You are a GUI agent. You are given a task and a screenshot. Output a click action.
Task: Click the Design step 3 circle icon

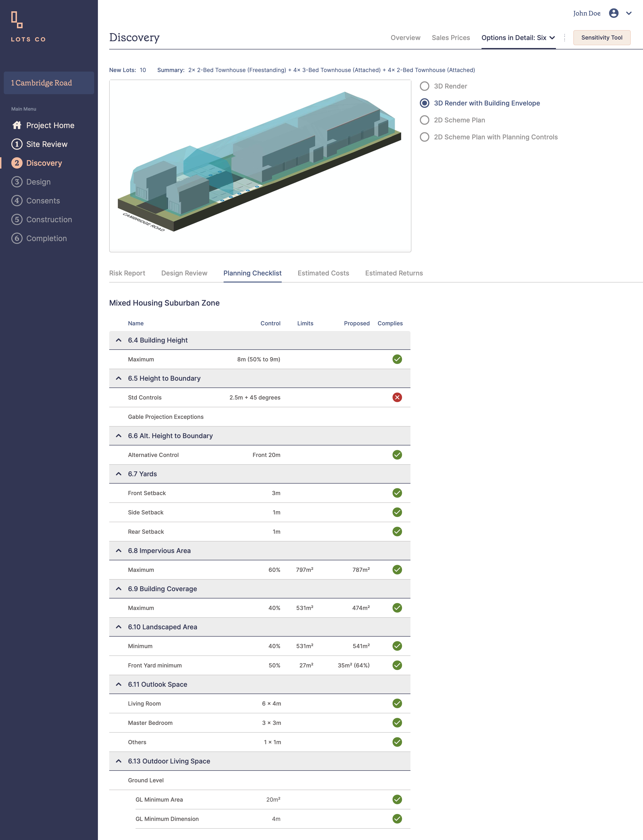[17, 182]
